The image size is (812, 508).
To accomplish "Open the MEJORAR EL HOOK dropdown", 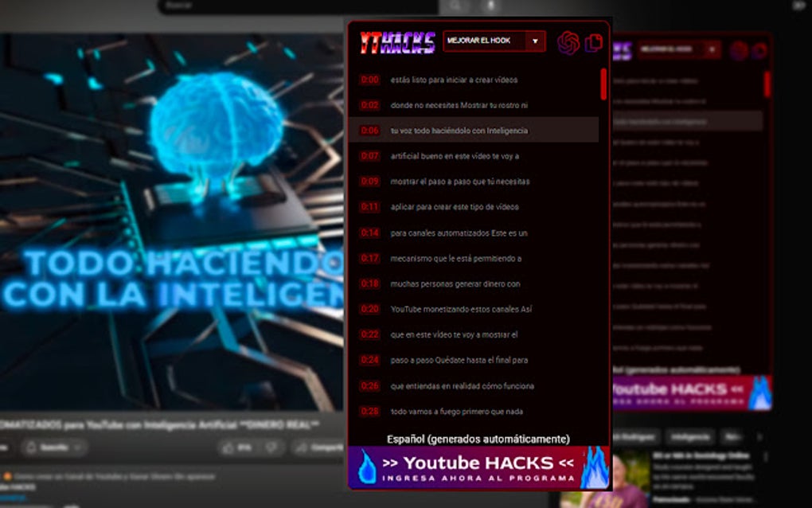I will pos(494,41).
